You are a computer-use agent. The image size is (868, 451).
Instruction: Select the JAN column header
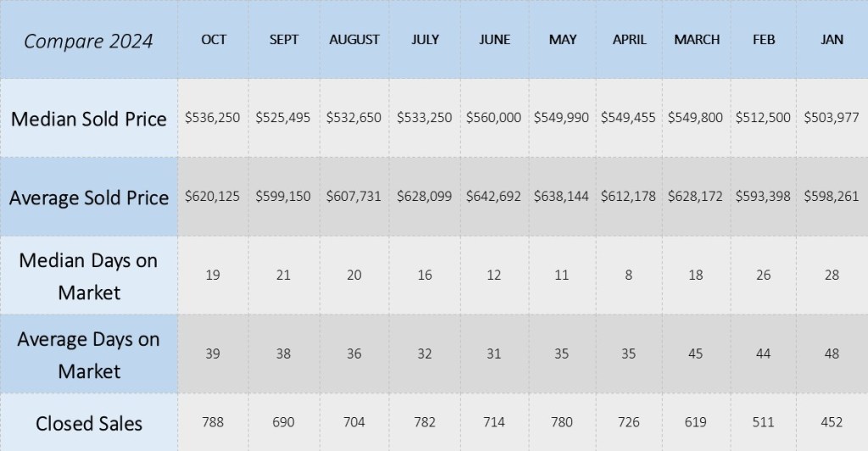(x=832, y=40)
